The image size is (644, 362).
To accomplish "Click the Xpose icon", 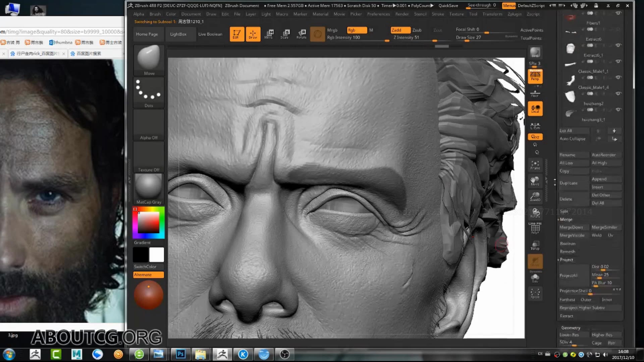I will [535, 293].
